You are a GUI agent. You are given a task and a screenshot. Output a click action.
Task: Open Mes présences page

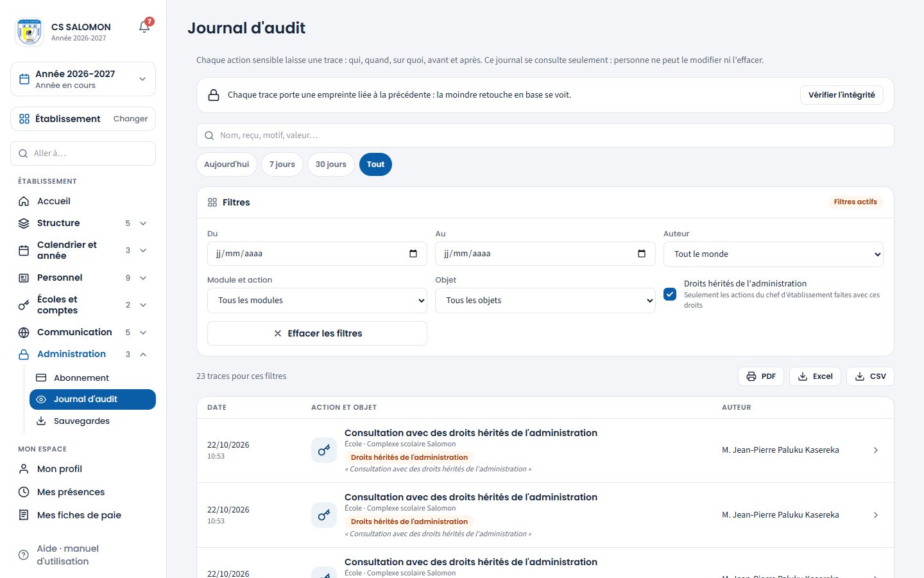[x=83, y=492]
